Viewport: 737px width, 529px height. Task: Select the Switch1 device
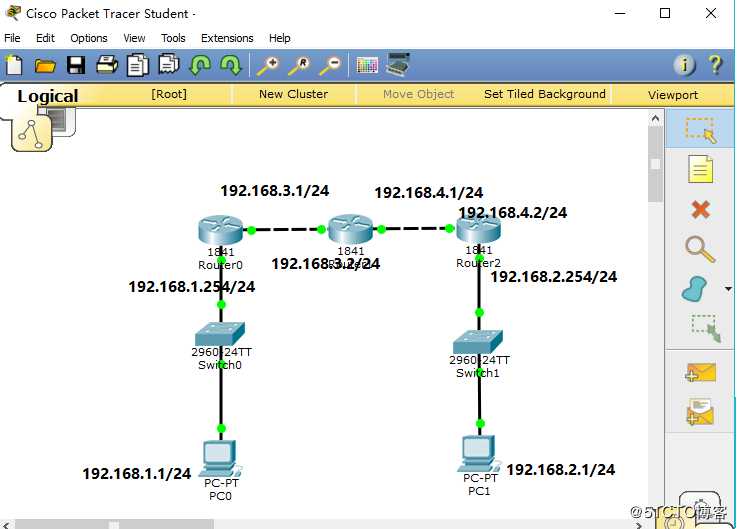click(478, 341)
